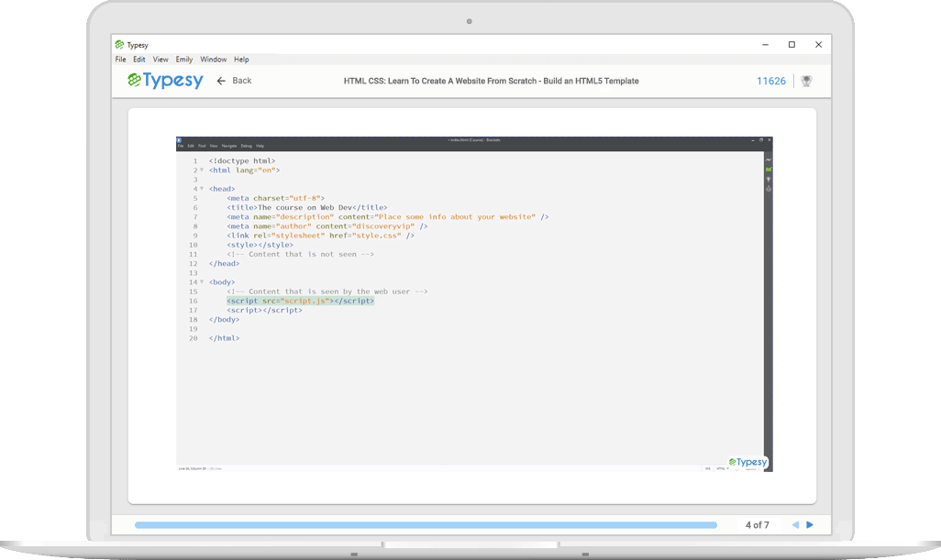This screenshot has height=560, width=941.
Task: Collapse the head section fold arrow on line 4
Action: pyautogui.click(x=202, y=189)
